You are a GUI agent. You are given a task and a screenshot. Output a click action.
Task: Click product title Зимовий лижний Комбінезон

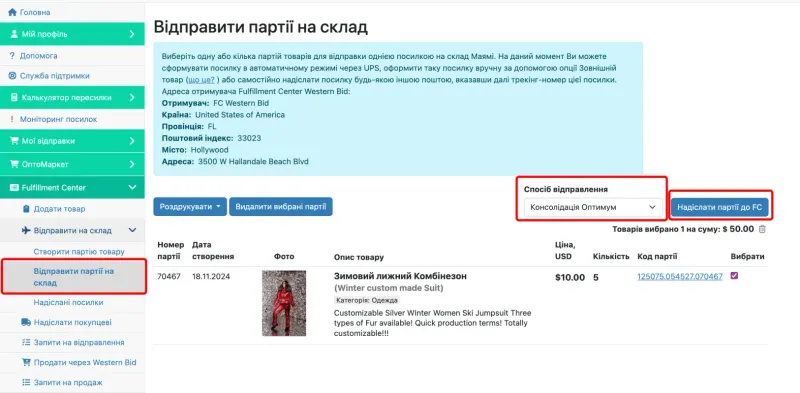(x=400, y=276)
